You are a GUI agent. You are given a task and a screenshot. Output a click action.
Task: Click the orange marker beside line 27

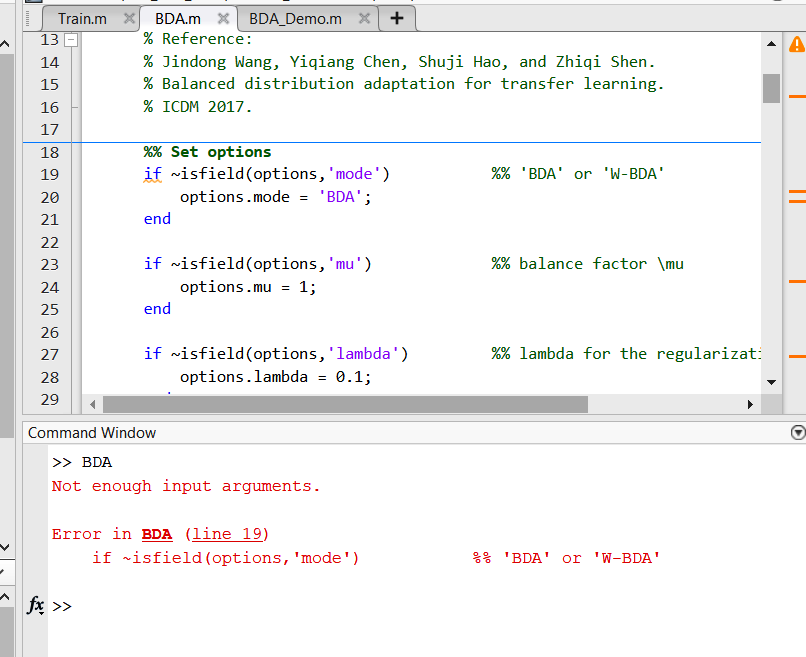tap(797, 353)
